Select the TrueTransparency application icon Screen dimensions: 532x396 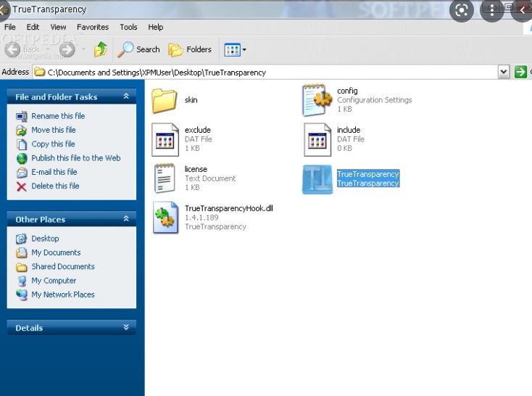317,179
